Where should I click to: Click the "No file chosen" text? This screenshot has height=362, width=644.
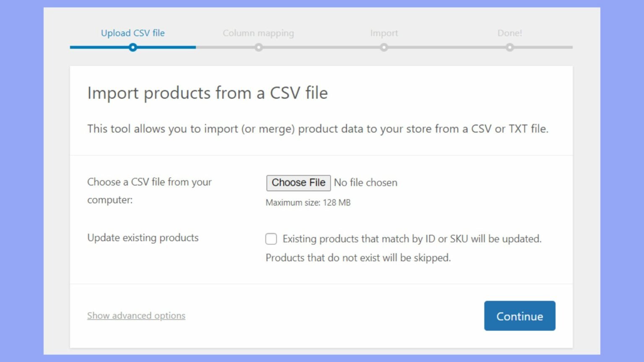(365, 183)
